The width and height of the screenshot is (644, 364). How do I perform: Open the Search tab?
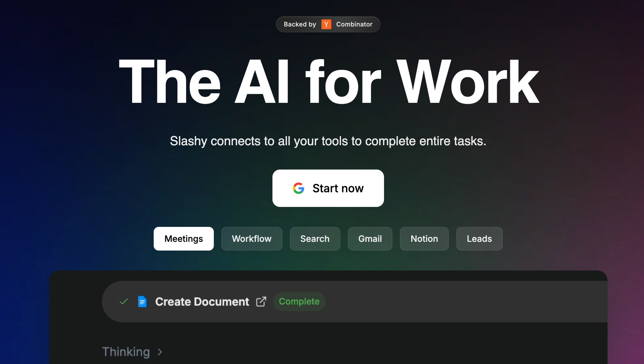pyautogui.click(x=315, y=239)
